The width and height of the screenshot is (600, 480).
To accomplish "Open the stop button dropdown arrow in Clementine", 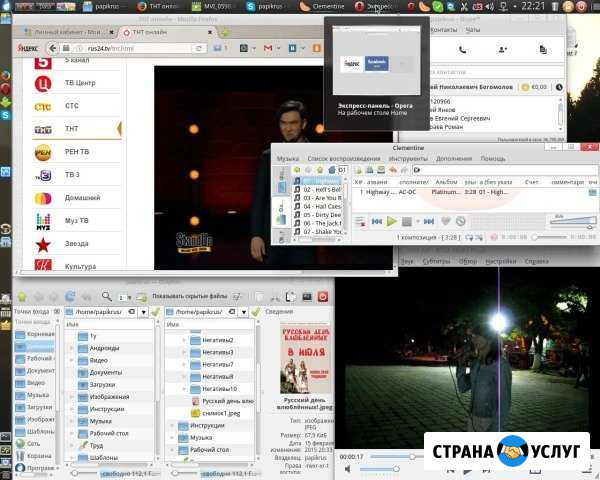I will (417, 221).
